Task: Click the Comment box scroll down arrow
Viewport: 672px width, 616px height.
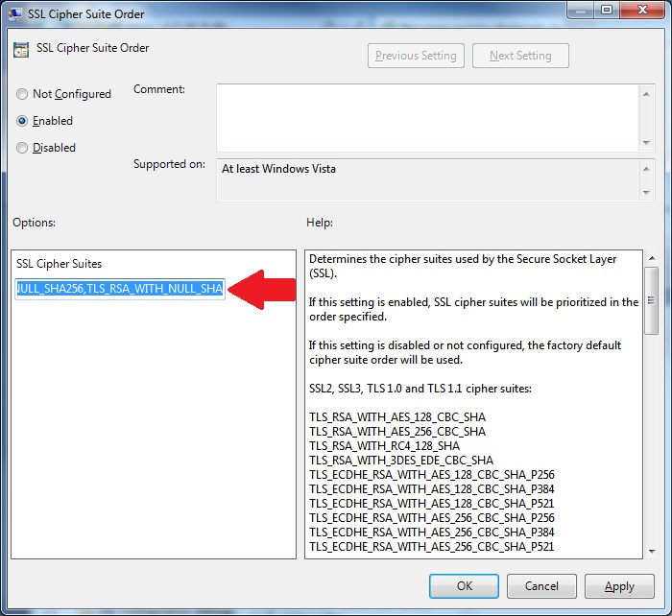Action: [647, 141]
